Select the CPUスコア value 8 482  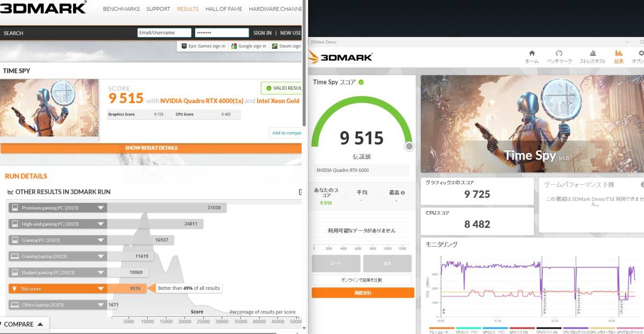477,224
